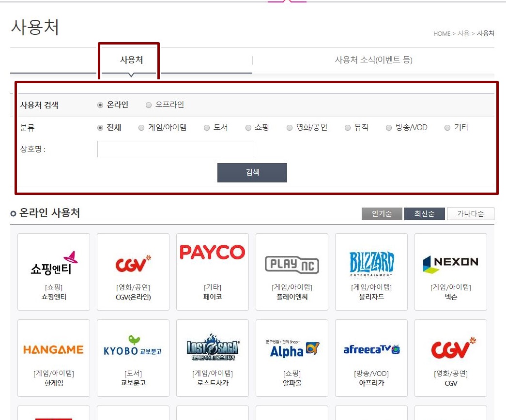
Task: Open the 플레이엔씨 store name
Action: pos(291,297)
